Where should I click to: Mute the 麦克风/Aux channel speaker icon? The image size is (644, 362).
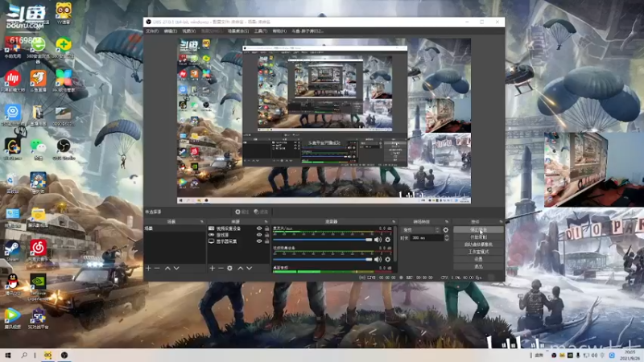tap(378, 240)
